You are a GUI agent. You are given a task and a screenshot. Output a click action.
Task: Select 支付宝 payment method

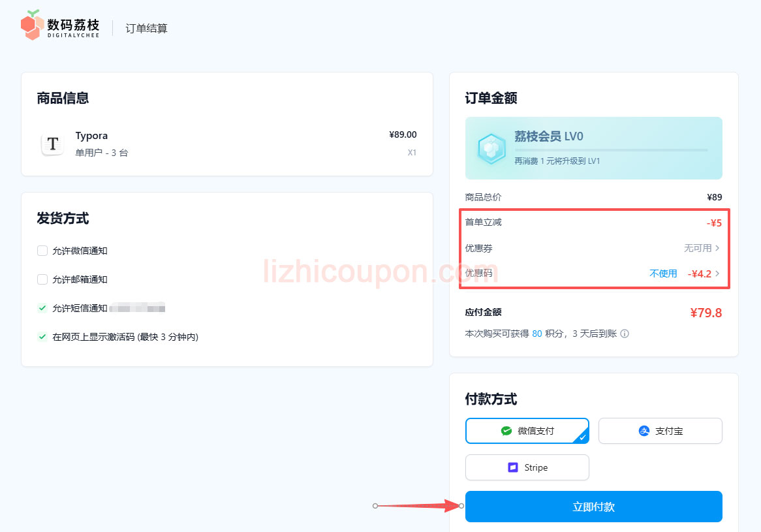660,431
